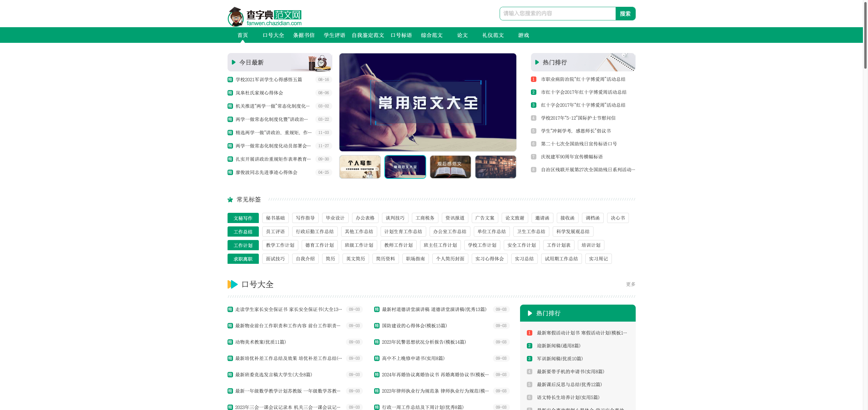This screenshot has width=868, height=410.
Task: Click the 员工评语 tag
Action: (x=275, y=232)
